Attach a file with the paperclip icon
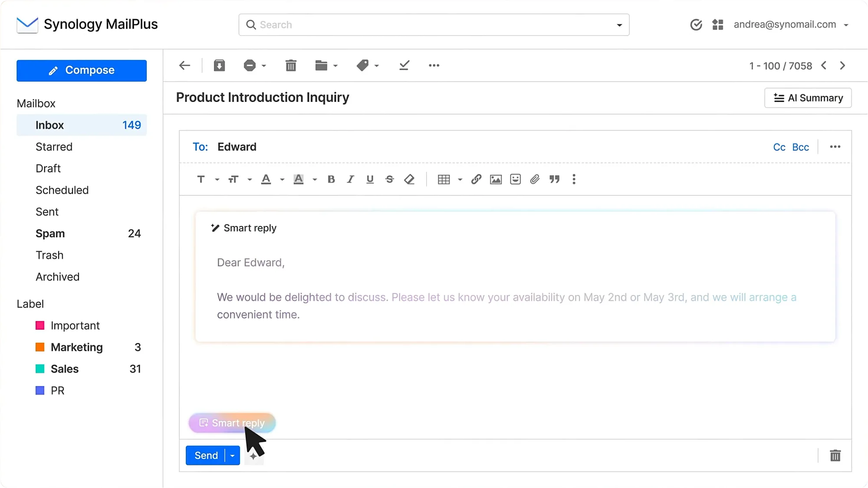 535,179
